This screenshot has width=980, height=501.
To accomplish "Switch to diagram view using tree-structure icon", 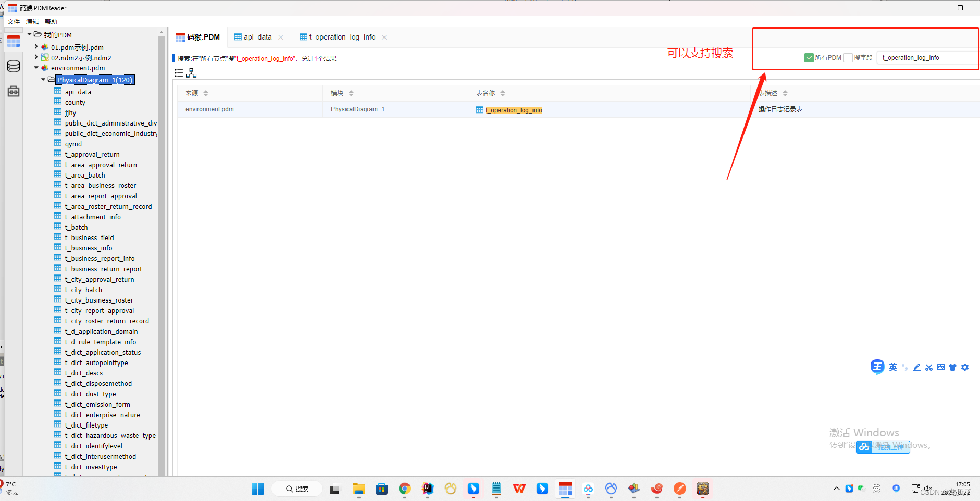I will pos(191,73).
